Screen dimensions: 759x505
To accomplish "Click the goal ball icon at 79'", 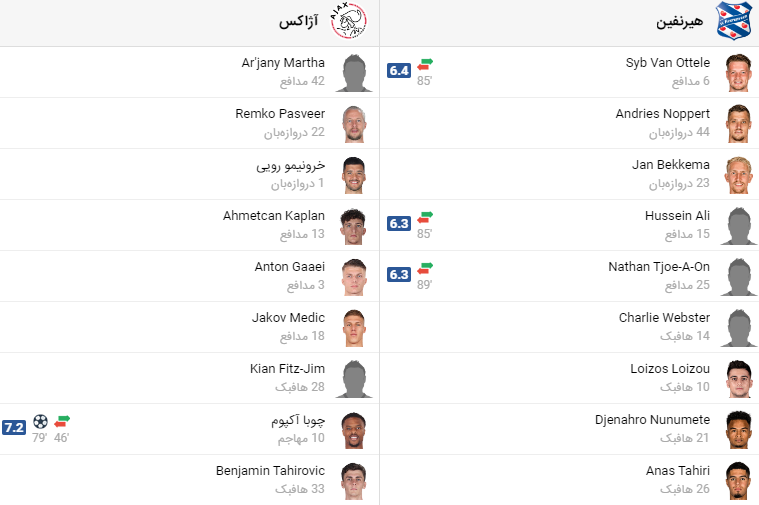I will point(40,421).
